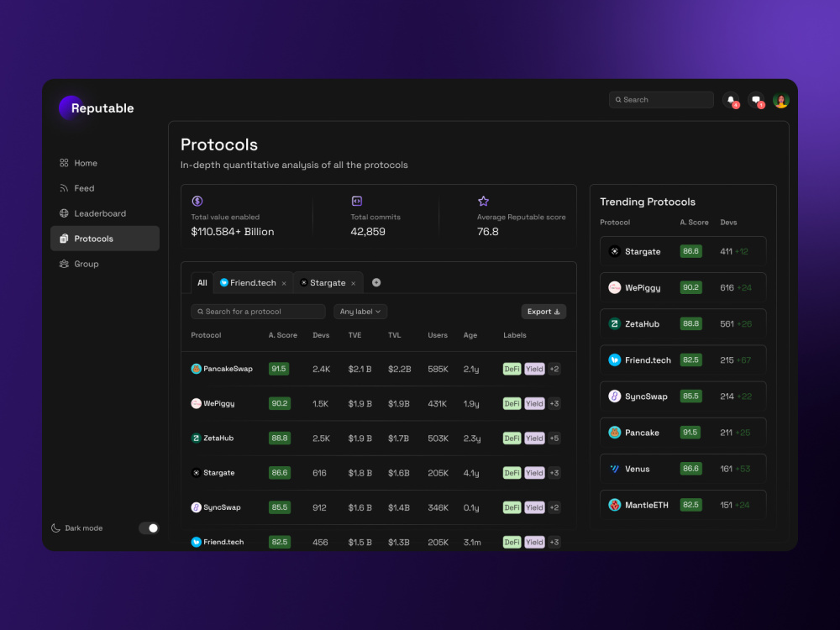Screen dimensions: 840x630
Task: Click the dollar icon next to Total value enabled
Action: coord(197,201)
